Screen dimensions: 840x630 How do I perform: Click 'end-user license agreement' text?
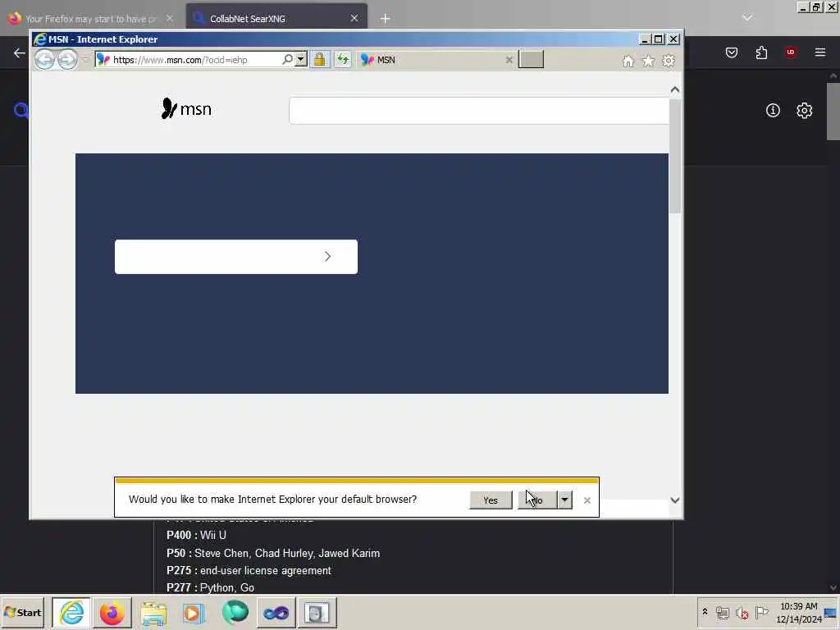click(266, 571)
